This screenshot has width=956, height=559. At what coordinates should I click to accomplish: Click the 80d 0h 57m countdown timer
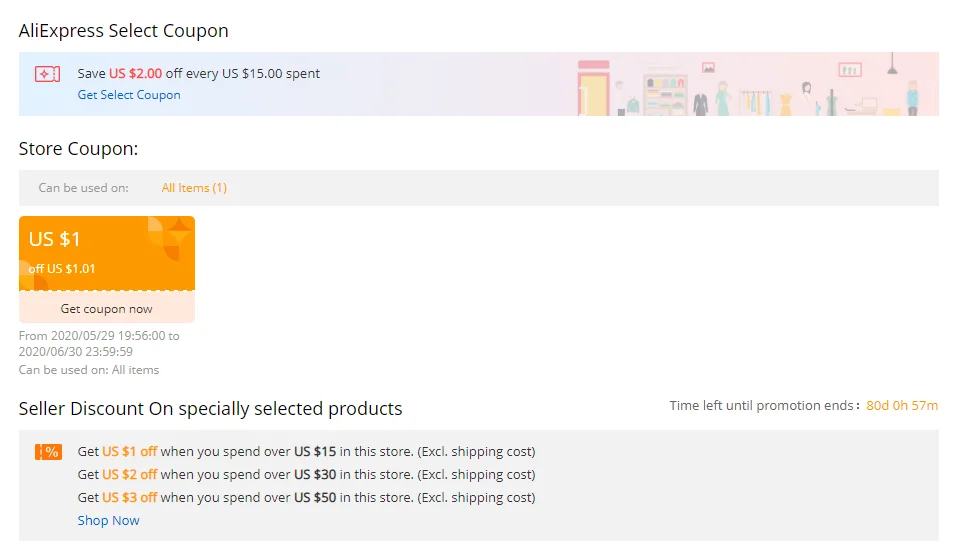pyautogui.click(x=902, y=405)
